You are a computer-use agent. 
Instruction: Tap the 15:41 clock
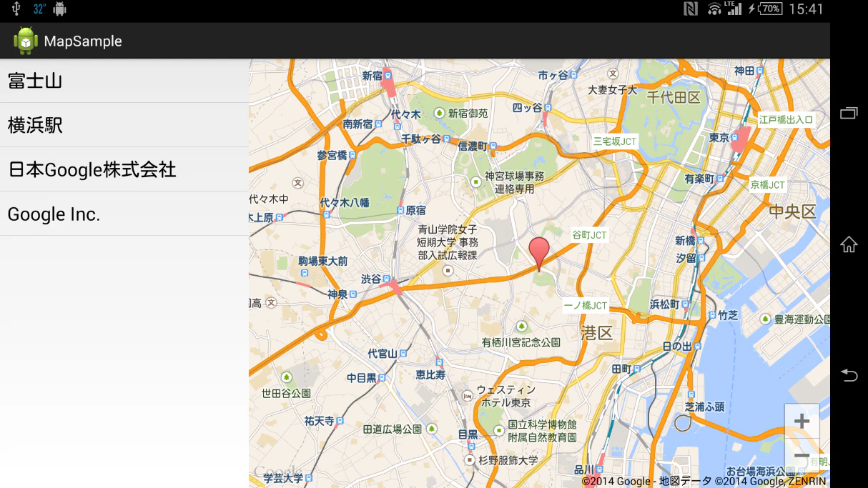807,9
